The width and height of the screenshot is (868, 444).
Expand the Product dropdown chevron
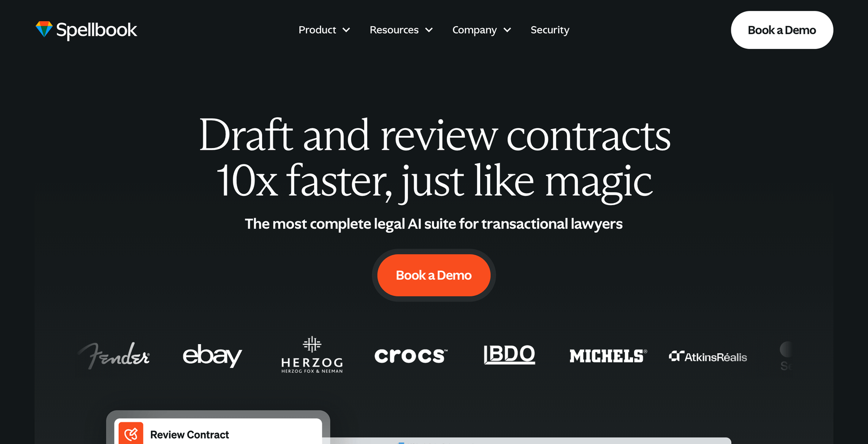point(346,30)
